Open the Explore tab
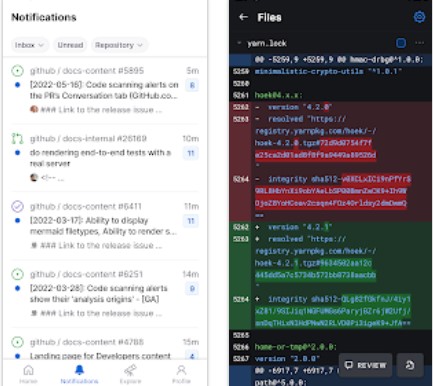The height and width of the screenshot is (386, 433). click(x=130, y=374)
